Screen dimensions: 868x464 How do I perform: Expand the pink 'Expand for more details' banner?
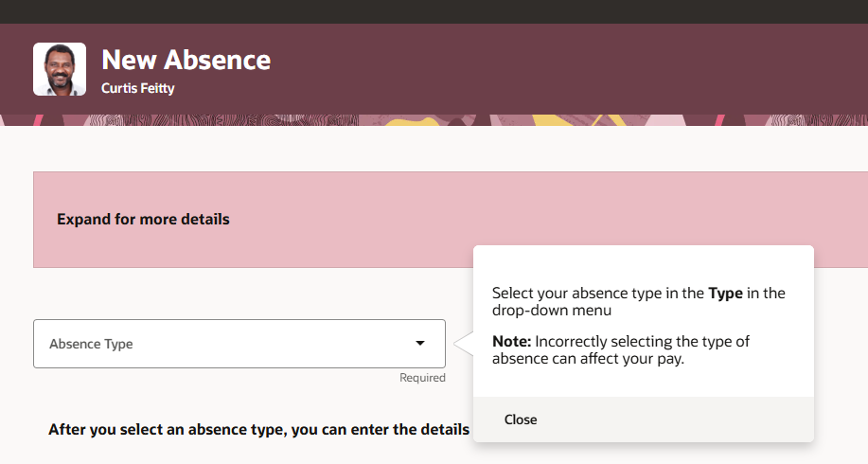point(143,220)
